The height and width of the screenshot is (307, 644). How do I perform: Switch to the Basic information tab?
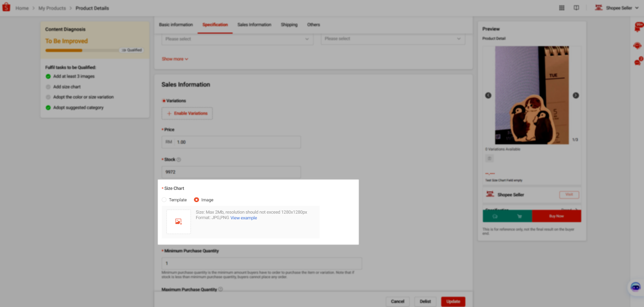coord(176,25)
